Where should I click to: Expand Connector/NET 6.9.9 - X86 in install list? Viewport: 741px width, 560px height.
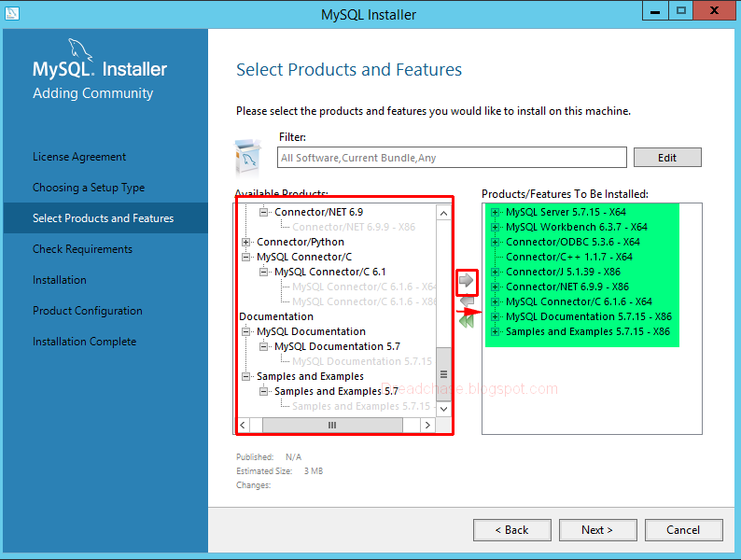point(495,287)
